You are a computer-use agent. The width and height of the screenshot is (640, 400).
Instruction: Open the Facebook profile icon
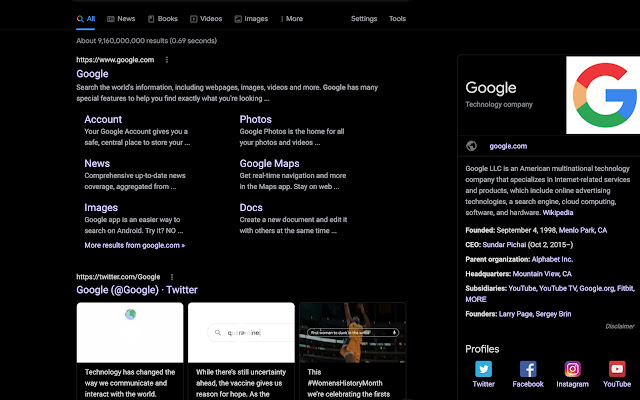coord(528,369)
